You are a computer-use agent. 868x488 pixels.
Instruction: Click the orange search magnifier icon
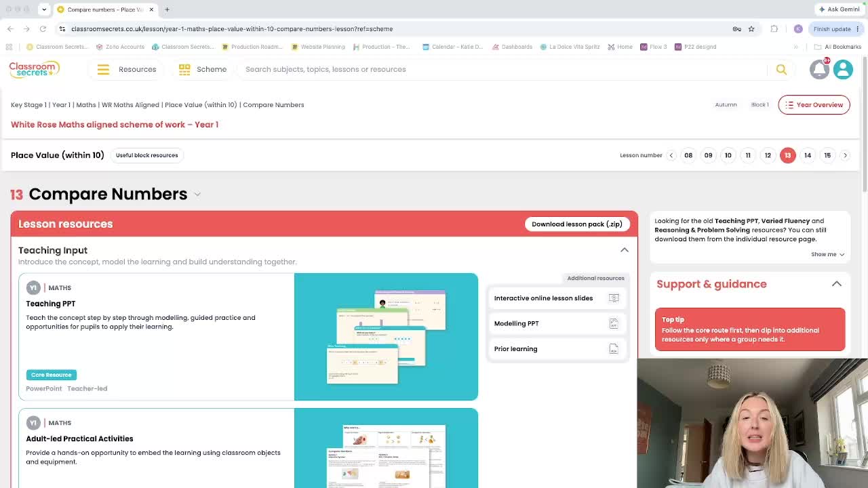(x=781, y=69)
